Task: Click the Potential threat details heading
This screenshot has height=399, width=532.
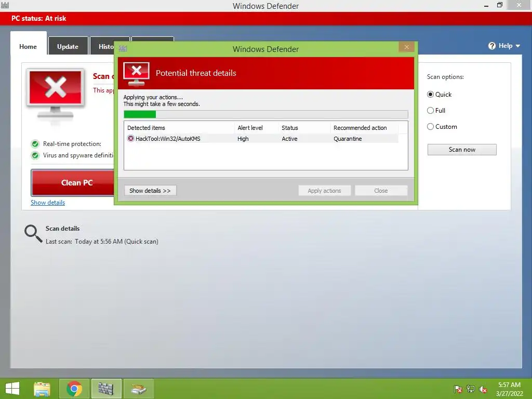Action: (x=196, y=73)
